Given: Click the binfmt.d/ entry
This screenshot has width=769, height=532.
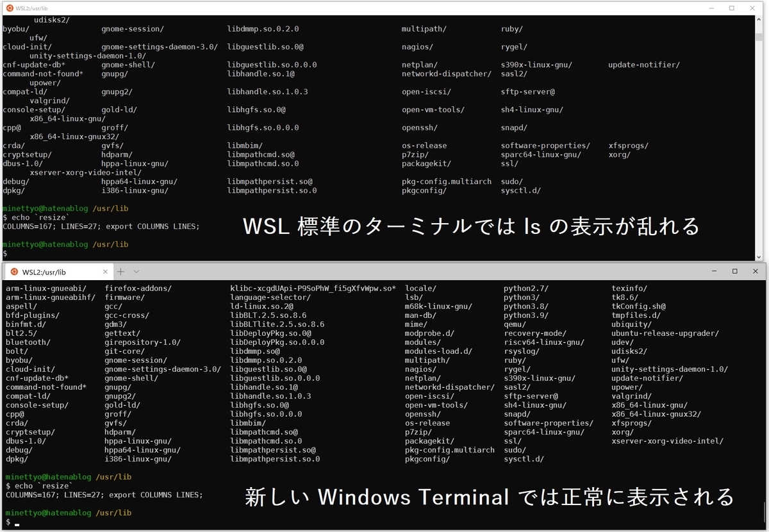Looking at the screenshot, I should tap(26, 324).
